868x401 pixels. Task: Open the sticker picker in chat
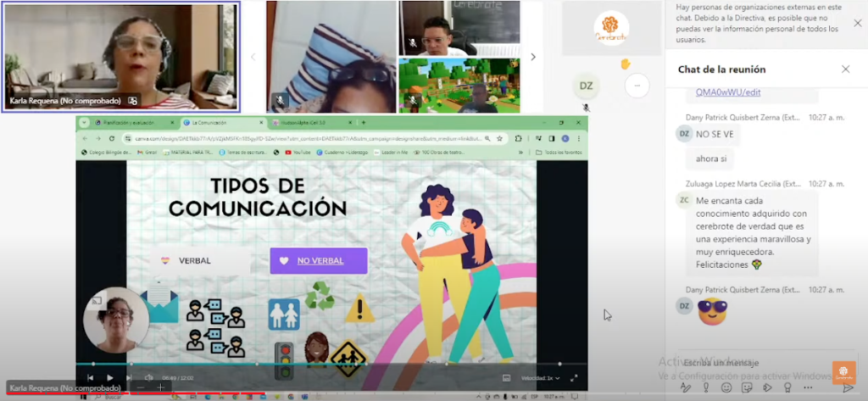[747, 387]
